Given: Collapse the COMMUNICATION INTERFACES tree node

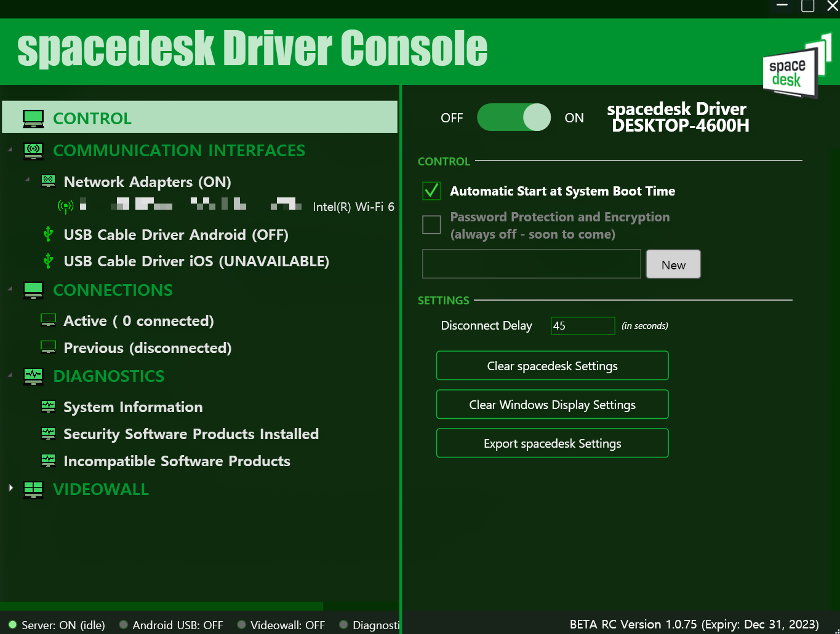Looking at the screenshot, I should coord(10,149).
